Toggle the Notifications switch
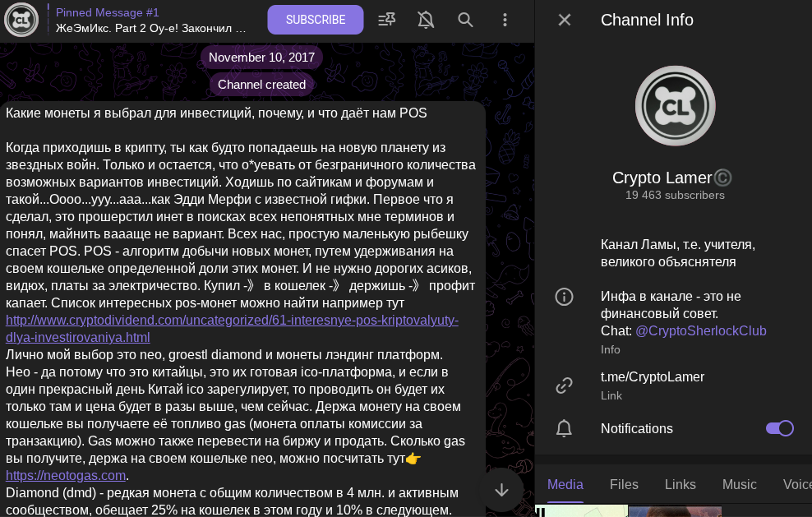This screenshot has width=812, height=517. [779, 428]
